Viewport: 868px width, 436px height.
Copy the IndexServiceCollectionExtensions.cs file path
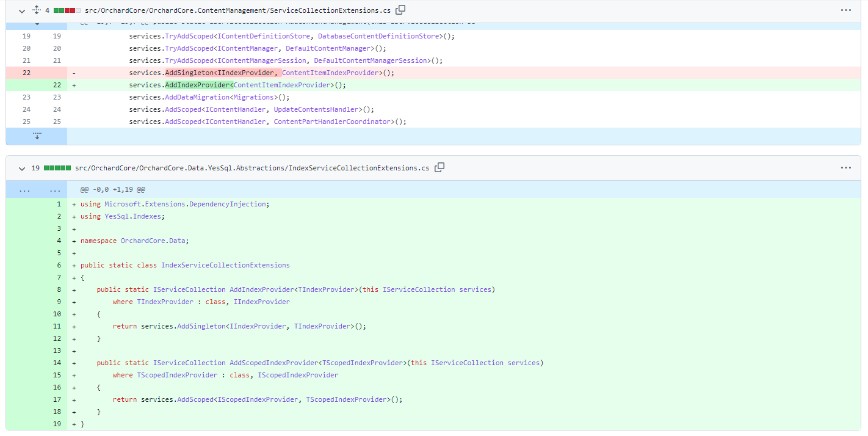pos(439,167)
